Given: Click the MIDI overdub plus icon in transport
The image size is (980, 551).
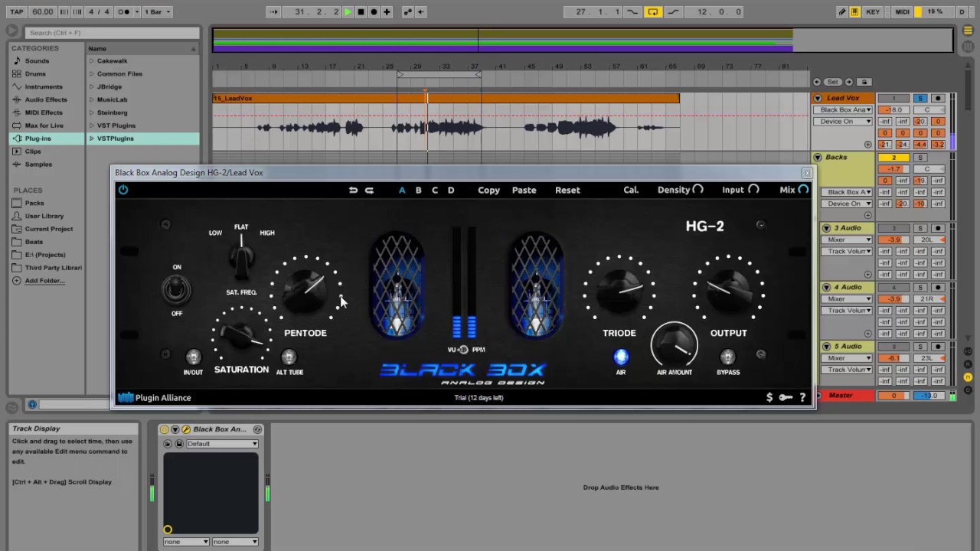Looking at the screenshot, I should (386, 11).
